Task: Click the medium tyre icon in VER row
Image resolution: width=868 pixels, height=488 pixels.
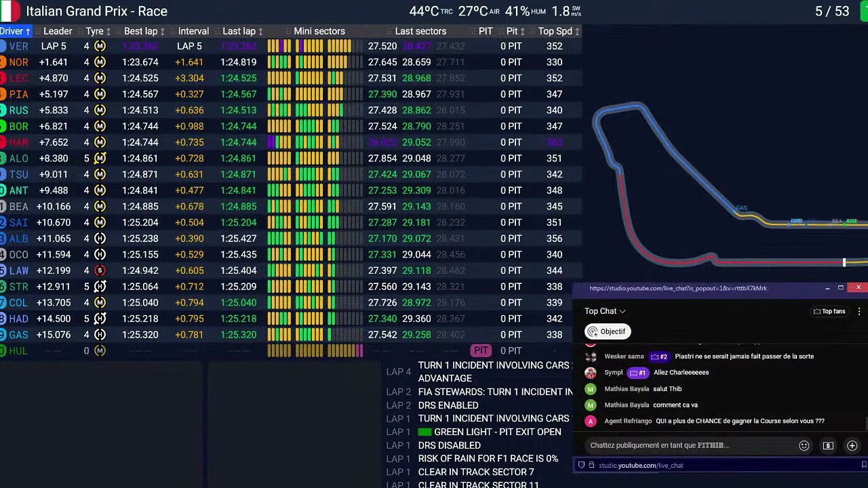Action: pos(100,46)
